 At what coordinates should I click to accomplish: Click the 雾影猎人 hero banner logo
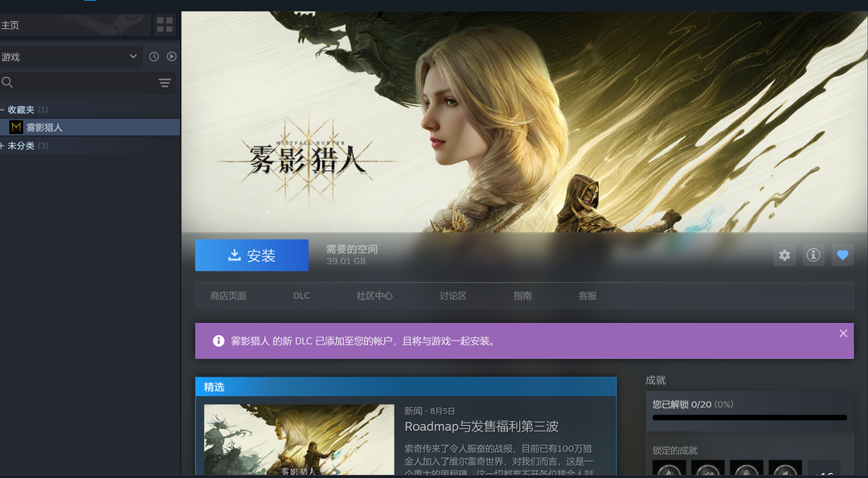pos(307,159)
